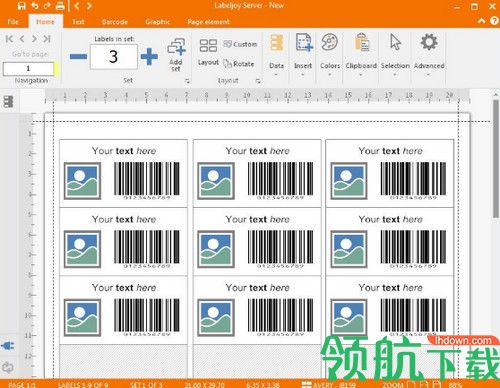Decrease labels in set with the minus button
This screenshot has width=500, height=388.
pyautogui.click(x=78, y=57)
